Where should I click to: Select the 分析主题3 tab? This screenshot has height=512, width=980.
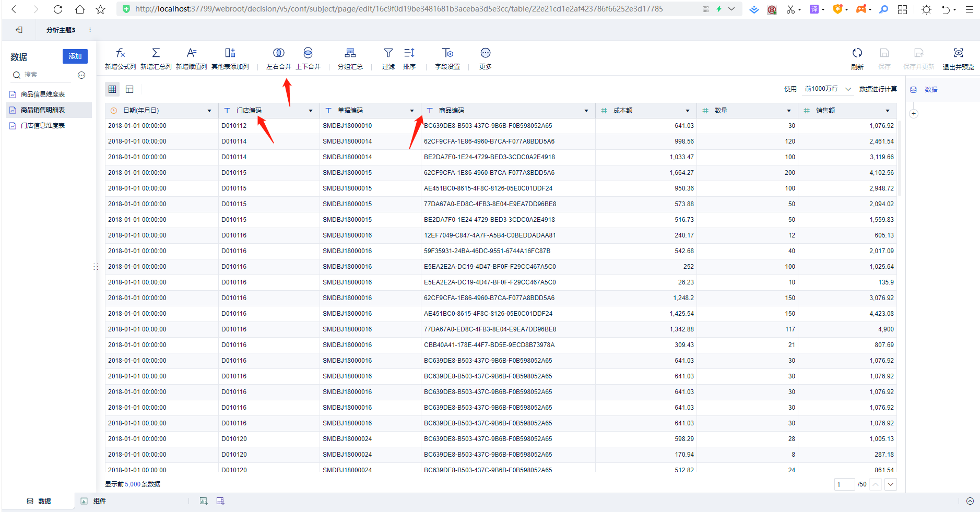(x=61, y=30)
